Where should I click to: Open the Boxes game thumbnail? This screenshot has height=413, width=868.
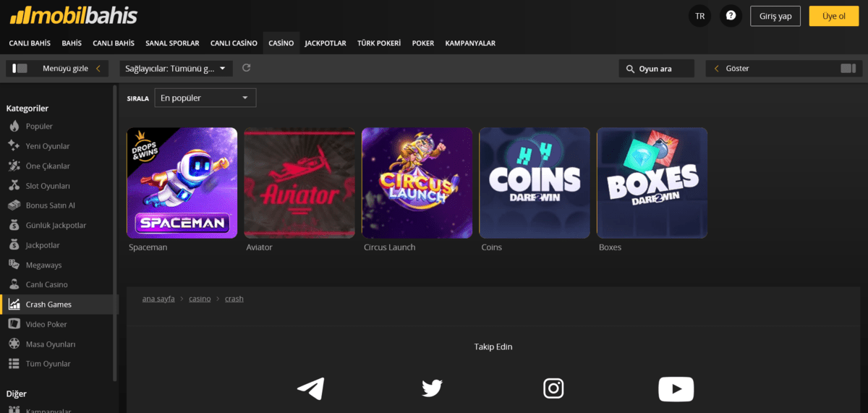click(652, 183)
